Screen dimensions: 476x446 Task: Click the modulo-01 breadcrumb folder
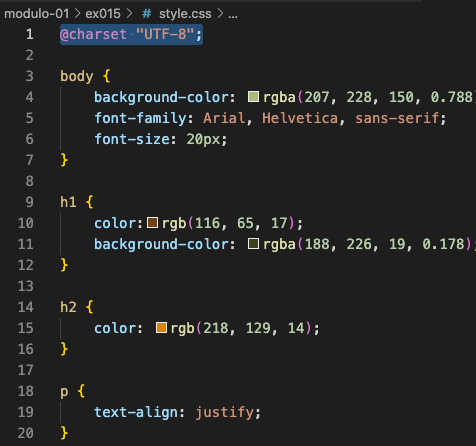pyautogui.click(x=36, y=14)
